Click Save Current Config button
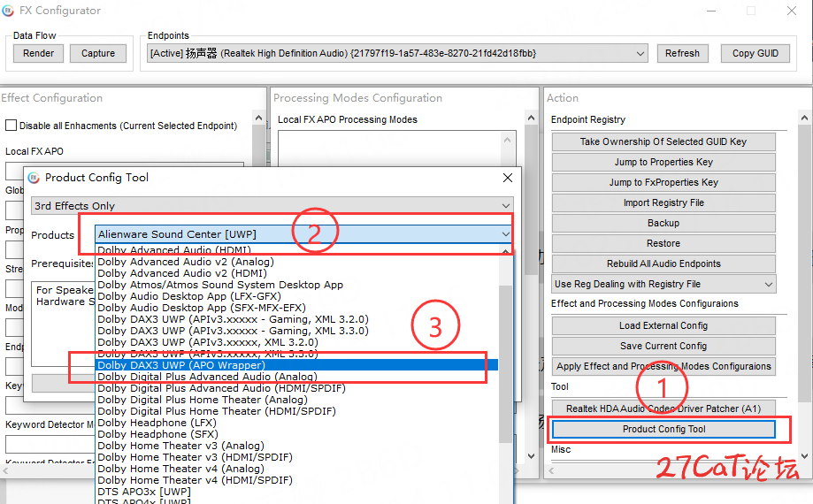The height and width of the screenshot is (504, 813). (x=663, y=346)
